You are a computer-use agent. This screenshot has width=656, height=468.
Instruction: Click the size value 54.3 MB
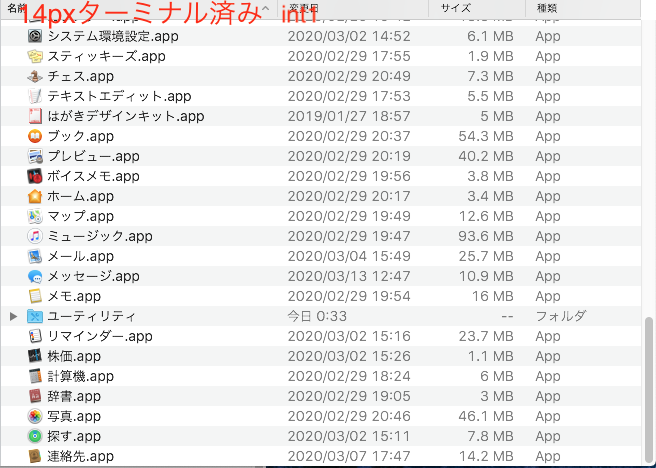tap(486, 136)
